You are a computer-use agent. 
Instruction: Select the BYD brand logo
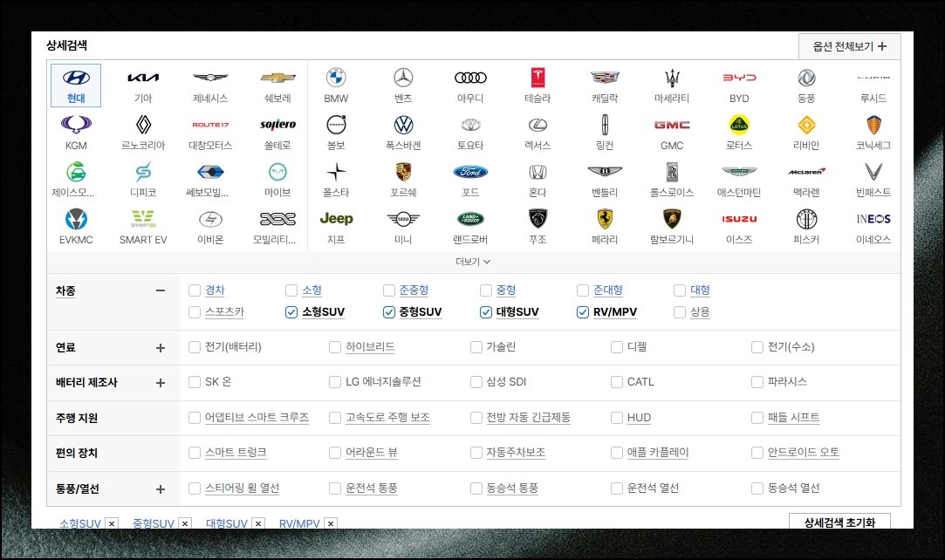coord(739,78)
